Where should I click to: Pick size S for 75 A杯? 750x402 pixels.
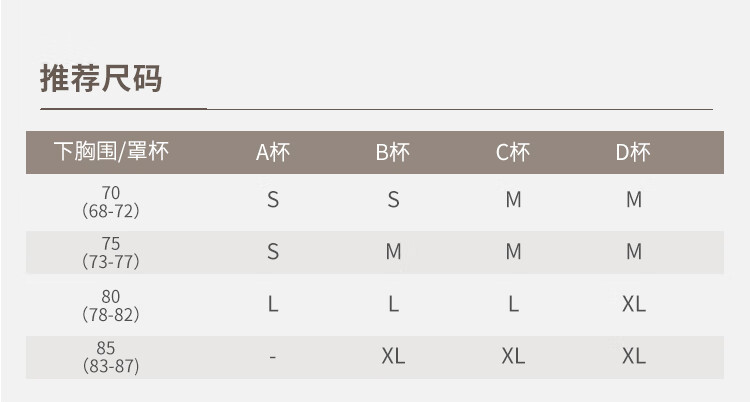click(x=273, y=252)
